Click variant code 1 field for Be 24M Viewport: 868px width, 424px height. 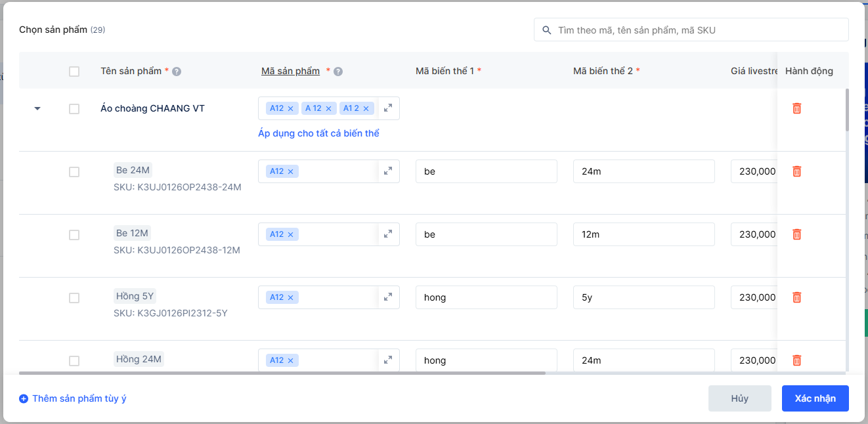pos(487,171)
